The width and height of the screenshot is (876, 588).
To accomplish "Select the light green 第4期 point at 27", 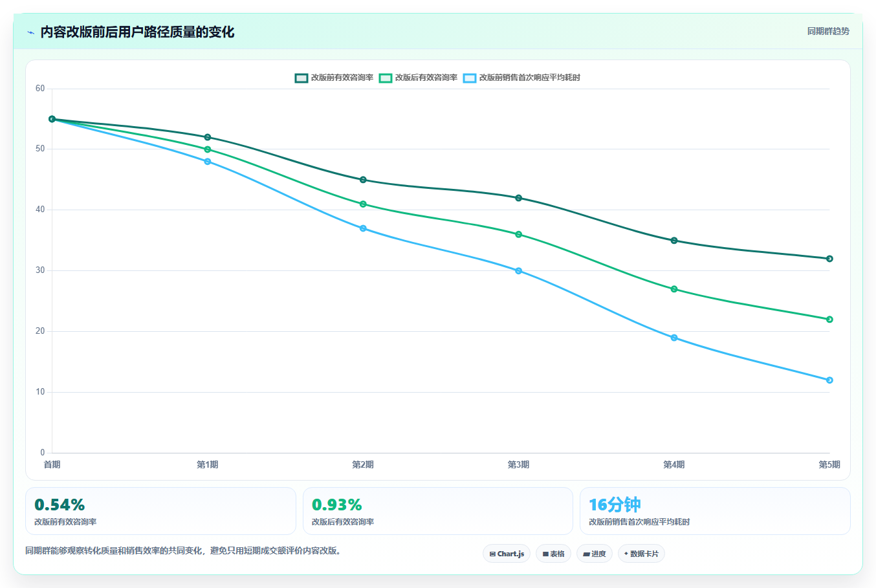I will click(674, 289).
